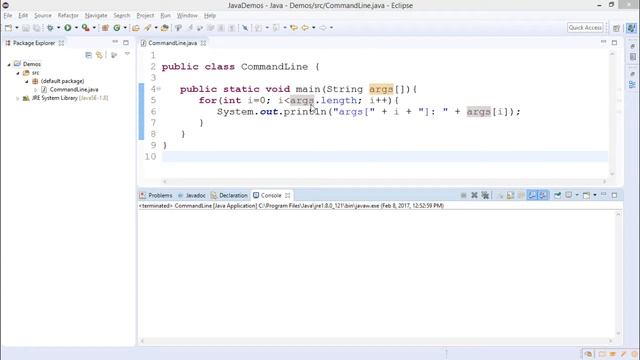Collapse the main method fold marker
The height and width of the screenshot is (360, 640).
pos(159,89)
